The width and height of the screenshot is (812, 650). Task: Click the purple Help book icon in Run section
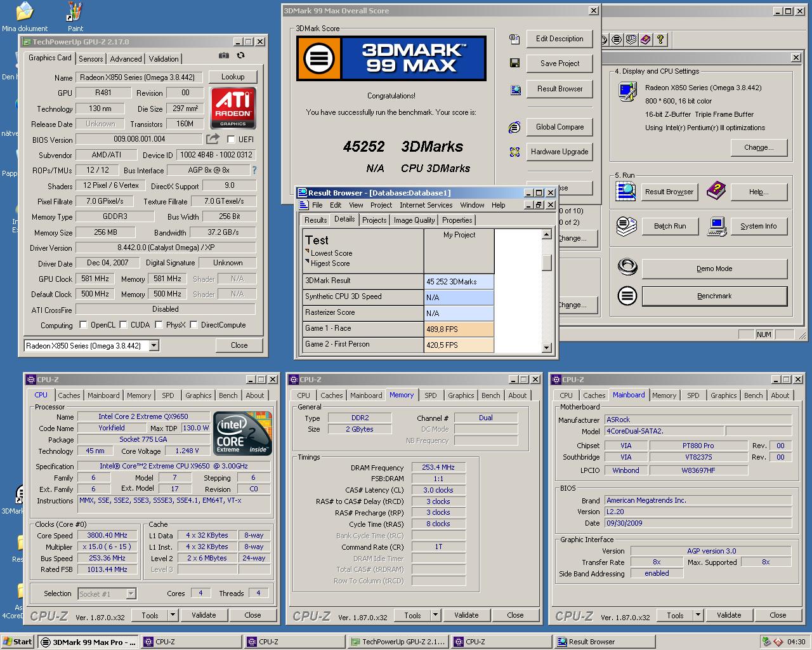click(x=716, y=190)
